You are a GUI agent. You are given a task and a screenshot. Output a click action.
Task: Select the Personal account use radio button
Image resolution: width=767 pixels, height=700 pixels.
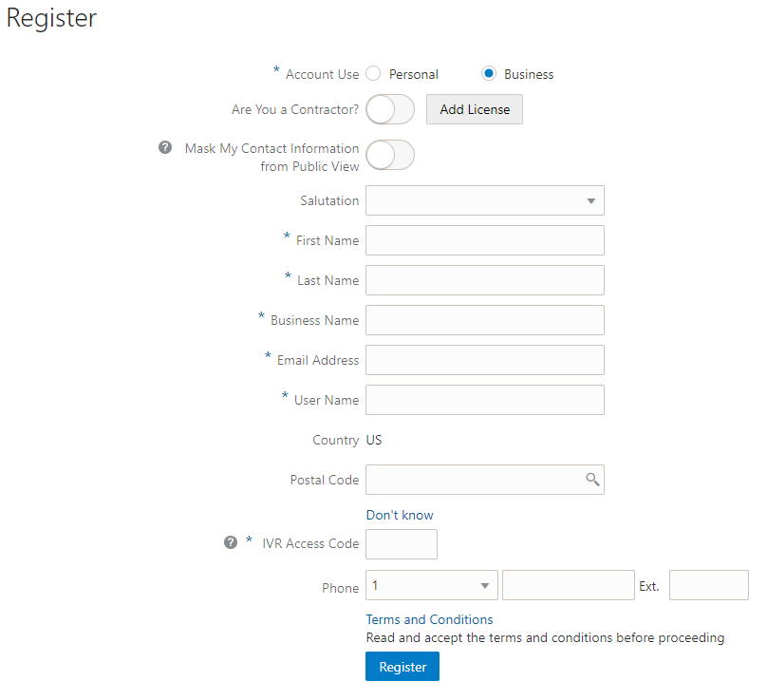pos(373,73)
